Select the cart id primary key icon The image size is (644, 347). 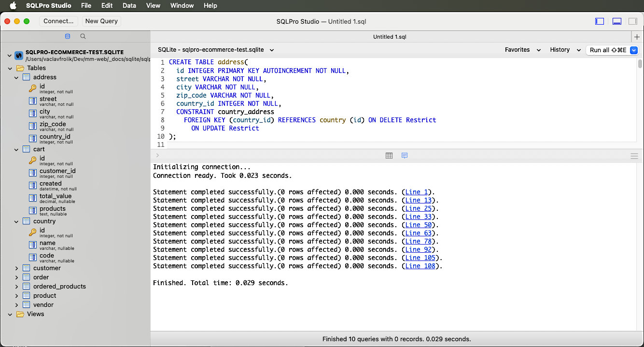coord(32,160)
